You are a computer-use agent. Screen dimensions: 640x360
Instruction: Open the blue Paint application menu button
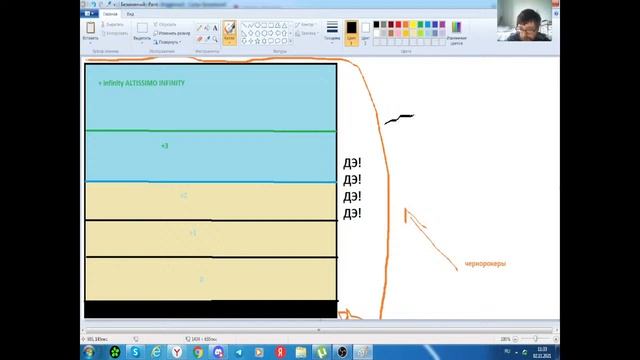coord(89,14)
